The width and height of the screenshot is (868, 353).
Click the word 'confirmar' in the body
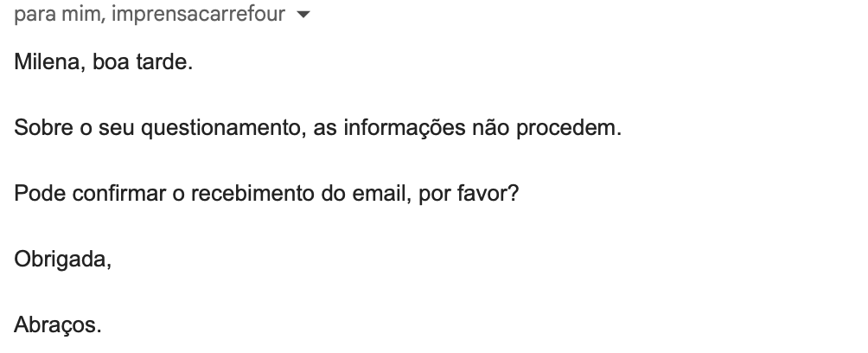(x=109, y=193)
